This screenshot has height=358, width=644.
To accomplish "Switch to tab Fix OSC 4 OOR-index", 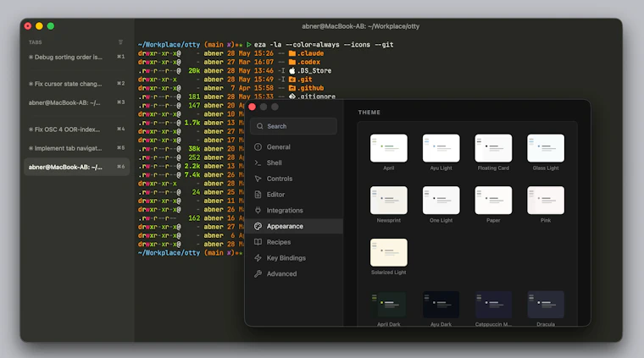I will pos(77,129).
